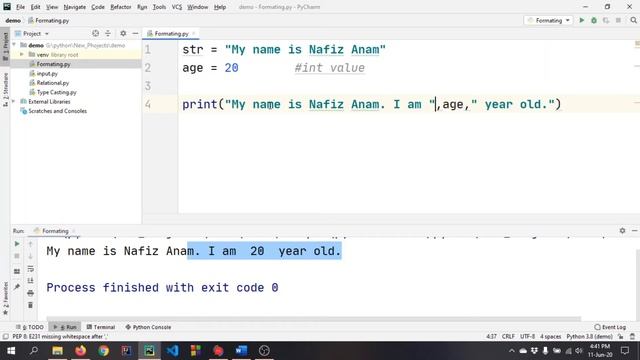Go to line via the 4:37 position indicator
The height and width of the screenshot is (360, 640).
pyautogui.click(x=491, y=336)
